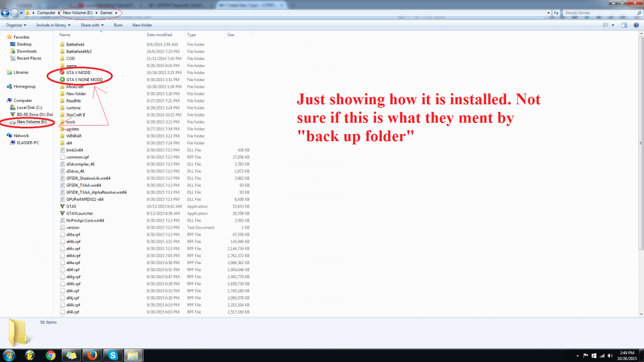Sort by Type column header

(191, 35)
